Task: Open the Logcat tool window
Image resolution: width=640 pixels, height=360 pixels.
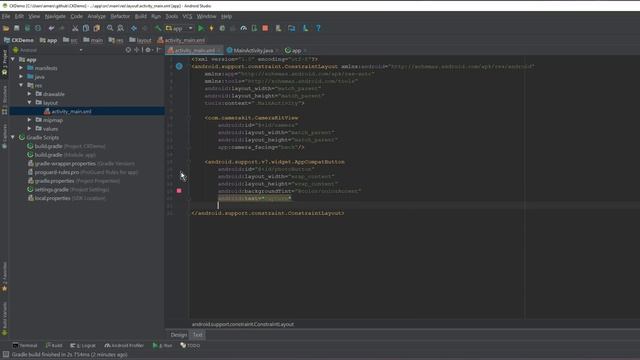Action: pyautogui.click(x=83, y=345)
